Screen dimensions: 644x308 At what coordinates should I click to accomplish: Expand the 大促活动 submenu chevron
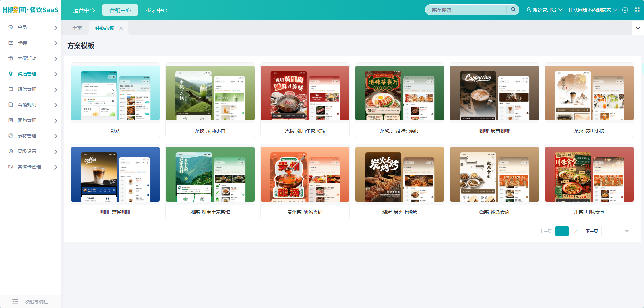(56, 59)
